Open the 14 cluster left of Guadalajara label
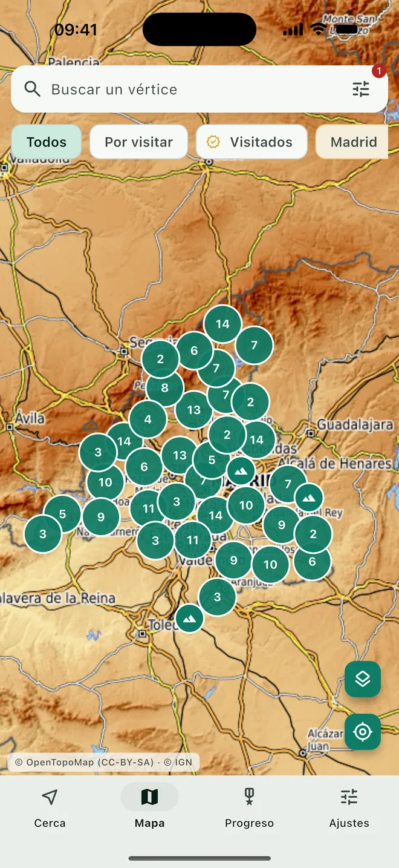 (257, 440)
